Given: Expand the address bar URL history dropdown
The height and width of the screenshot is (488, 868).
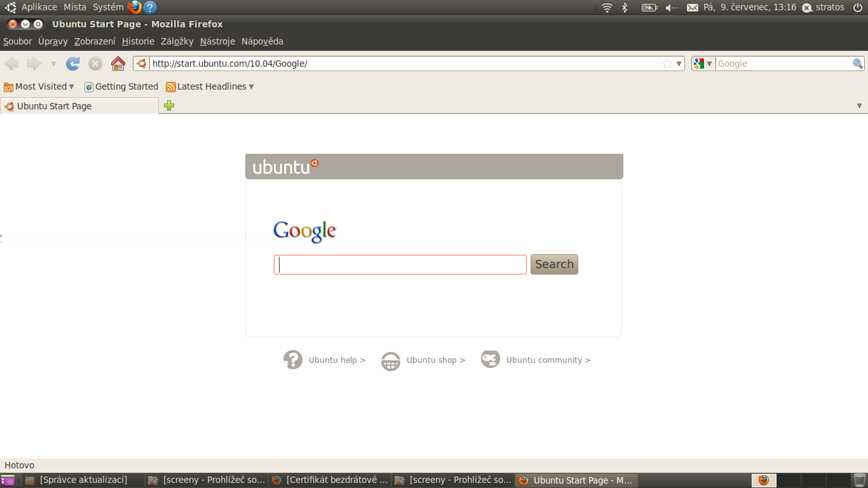Looking at the screenshot, I should 679,64.
